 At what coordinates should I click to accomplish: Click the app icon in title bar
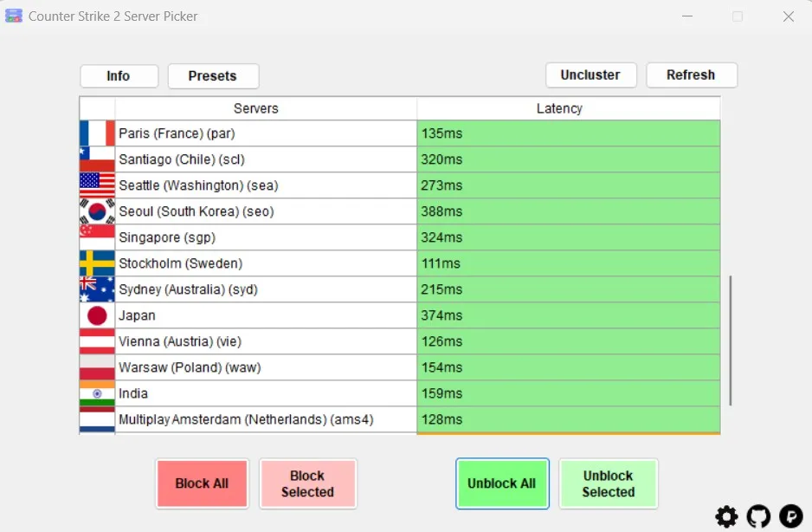pyautogui.click(x=14, y=16)
